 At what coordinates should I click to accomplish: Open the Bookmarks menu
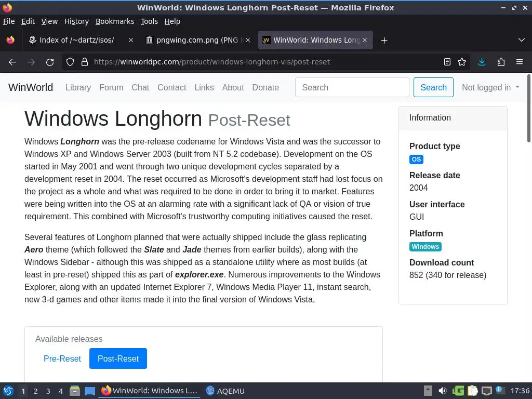point(115,21)
